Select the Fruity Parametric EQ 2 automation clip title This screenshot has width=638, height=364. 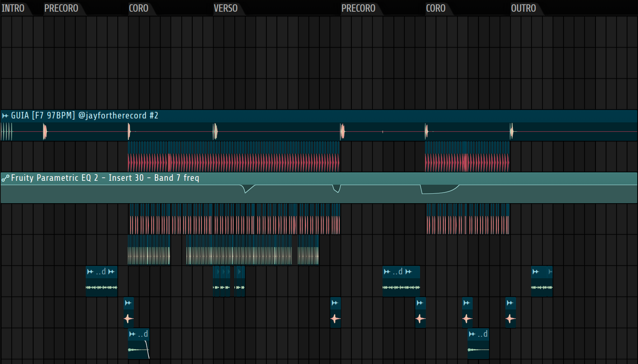point(105,178)
